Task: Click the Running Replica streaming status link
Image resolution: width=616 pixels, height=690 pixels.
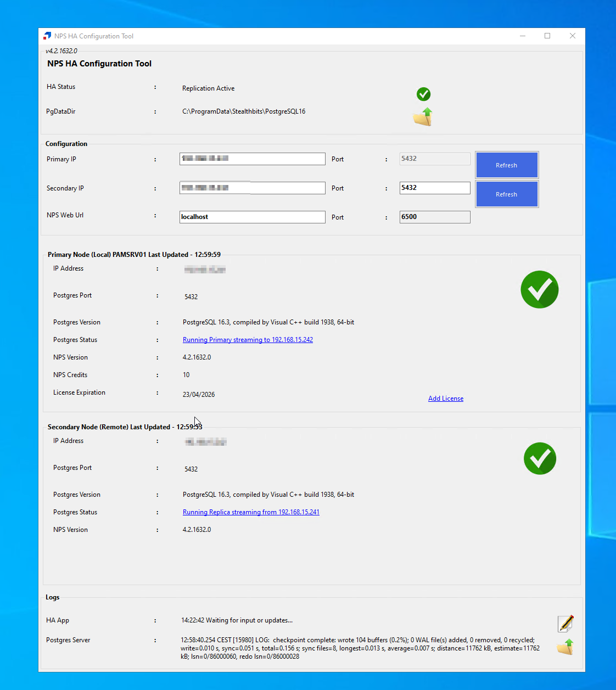Action: click(251, 512)
